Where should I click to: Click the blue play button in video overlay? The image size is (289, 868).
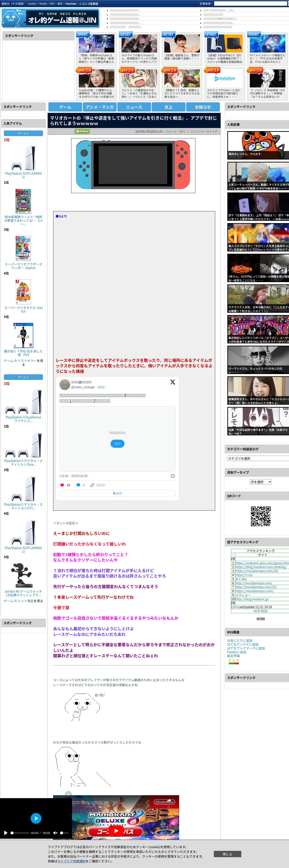(36, 818)
